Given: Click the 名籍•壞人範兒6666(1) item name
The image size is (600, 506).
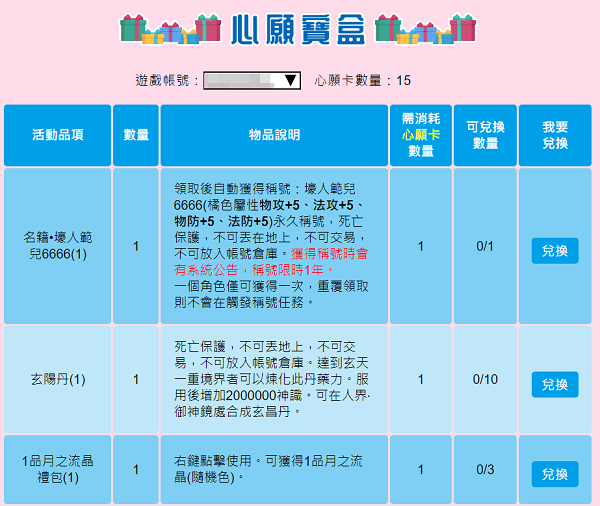Looking at the screenshot, I should [x=57, y=247].
